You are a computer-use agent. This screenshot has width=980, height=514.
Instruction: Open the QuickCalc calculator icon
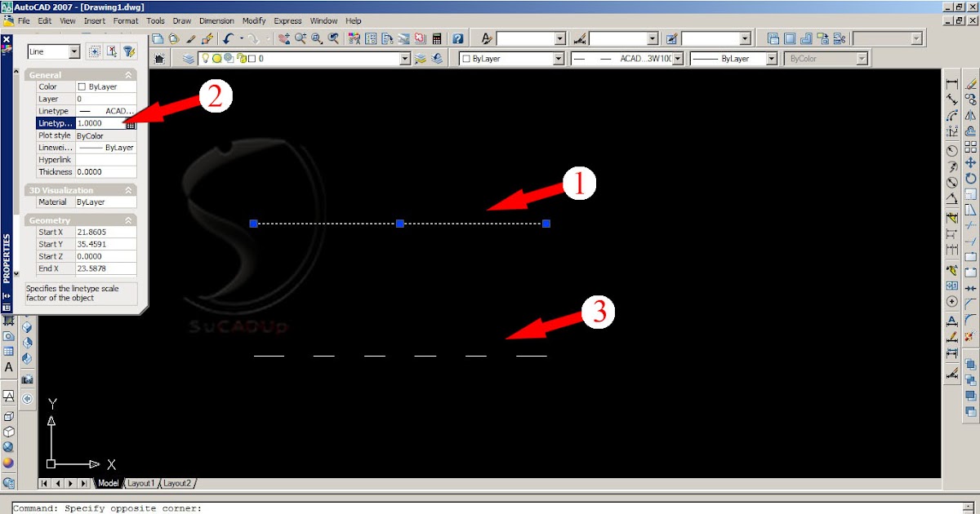coord(436,38)
